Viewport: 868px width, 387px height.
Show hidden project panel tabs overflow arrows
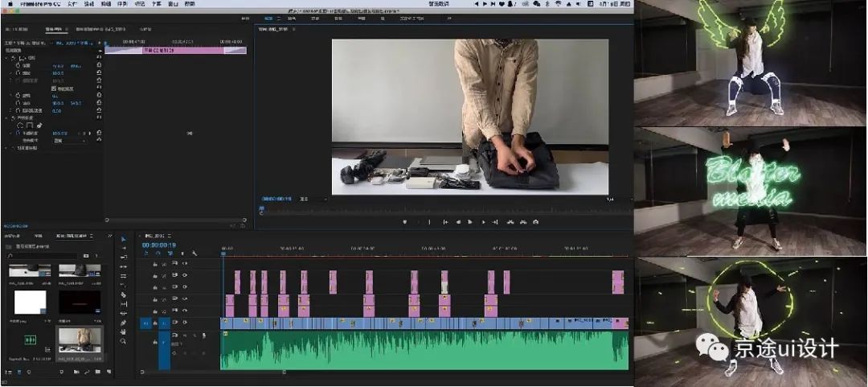click(x=109, y=236)
